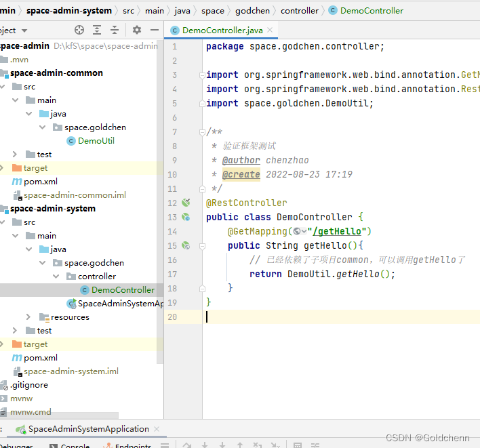Click the Expand All icon in Project panel
480x448 pixels.
97,30
